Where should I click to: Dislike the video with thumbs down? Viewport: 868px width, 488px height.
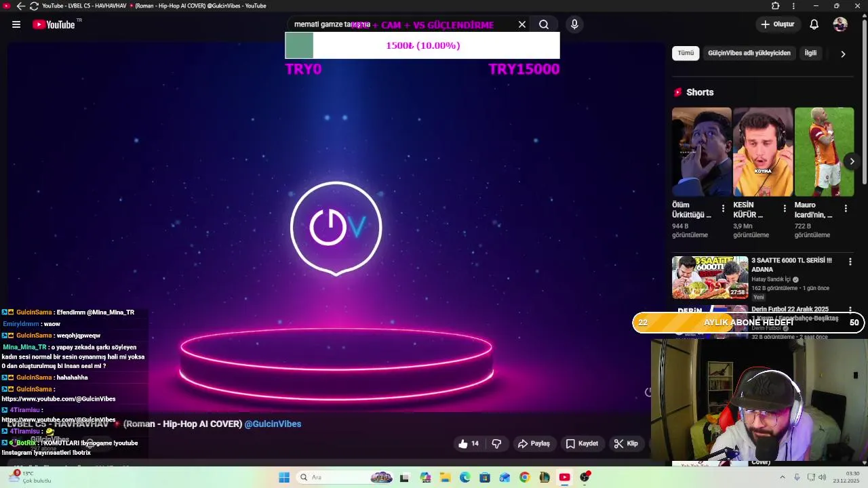(x=496, y=443)
